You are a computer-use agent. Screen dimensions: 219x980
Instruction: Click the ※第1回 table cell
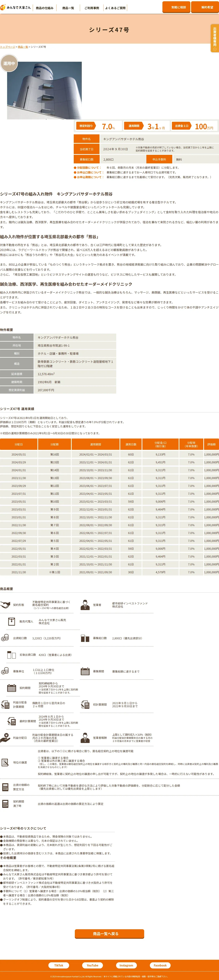click(55, 572)
